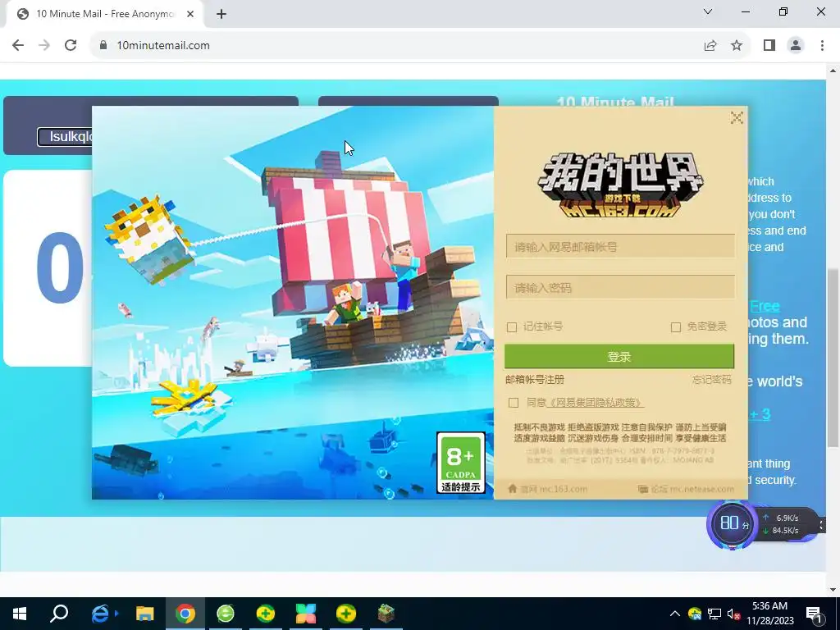Close the Minecraft login dialog
This screenshot has height=630, width=840.
[737, 118]
